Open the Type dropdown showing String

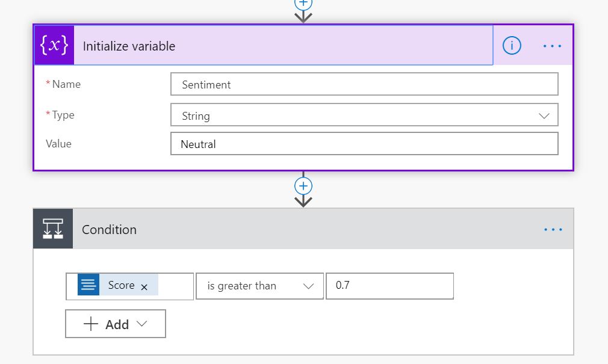[x=364, y=116]
